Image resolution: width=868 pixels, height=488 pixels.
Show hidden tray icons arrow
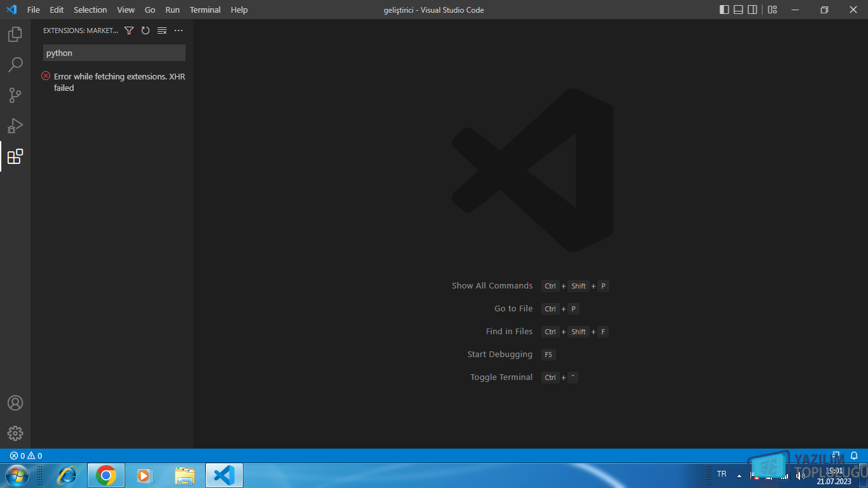pyautogui.click(x=739, y=475)
